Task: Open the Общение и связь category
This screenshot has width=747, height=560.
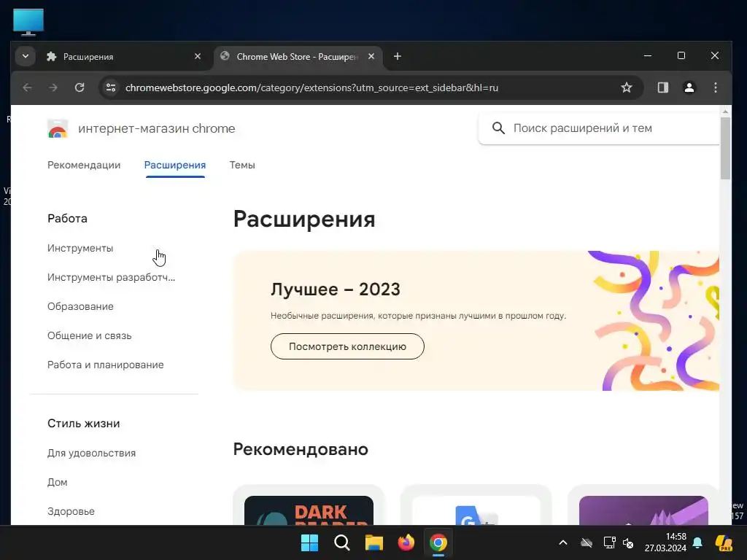Action: pos(89,335)
